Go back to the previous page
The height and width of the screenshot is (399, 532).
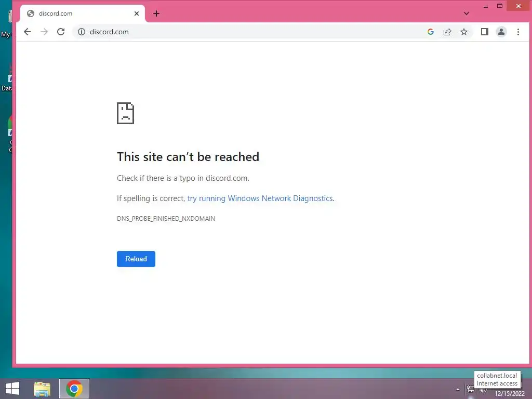[28, 32]
